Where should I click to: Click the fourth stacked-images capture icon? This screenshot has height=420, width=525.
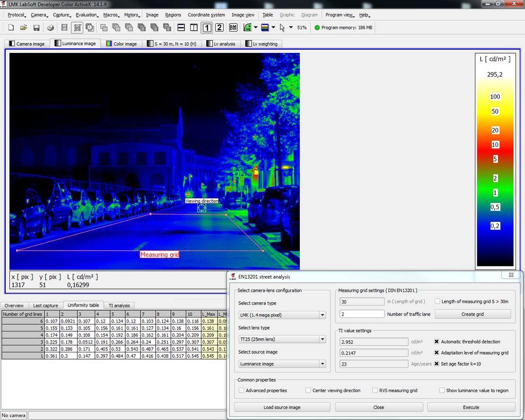[x=141, y=27]
